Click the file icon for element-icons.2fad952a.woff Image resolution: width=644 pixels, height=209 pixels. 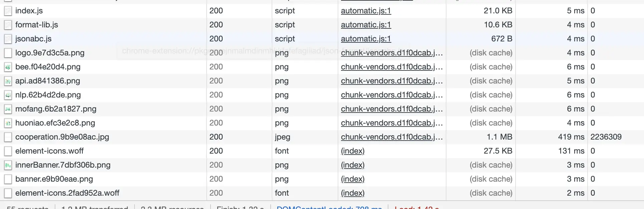[x=8, y=193]
